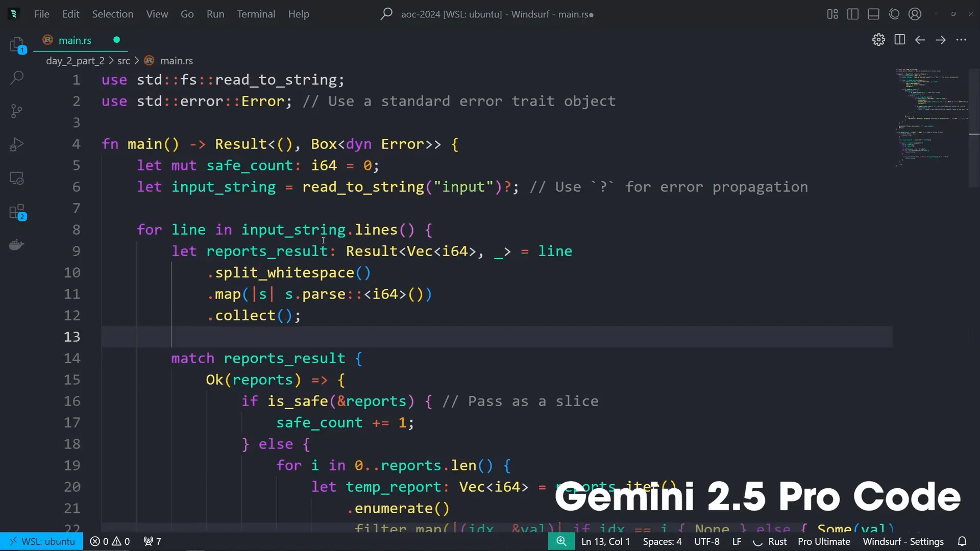Open Remote Explorer view icon
This screenshot has width=980, height=551.
(17, 178)
